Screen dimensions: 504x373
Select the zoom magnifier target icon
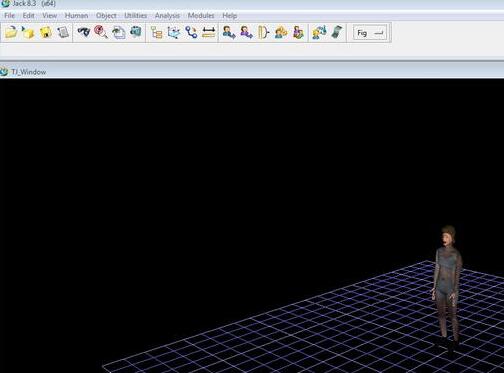tap(101, 32)
